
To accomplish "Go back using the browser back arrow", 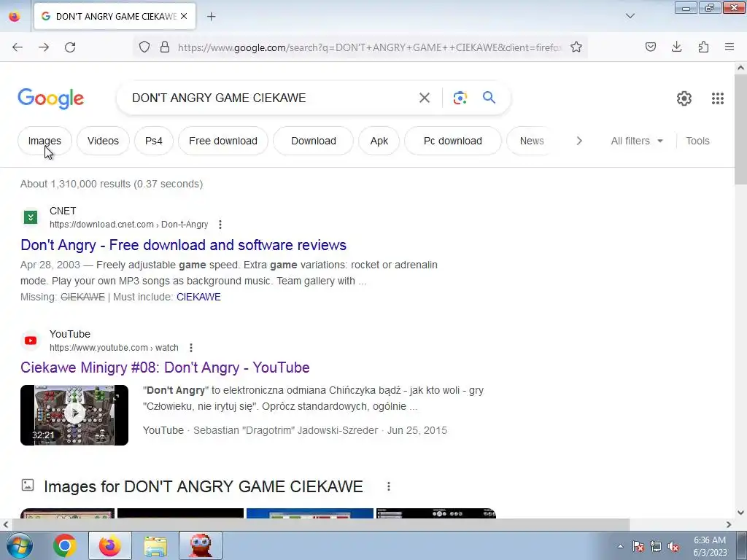I will tap(18, 47).
